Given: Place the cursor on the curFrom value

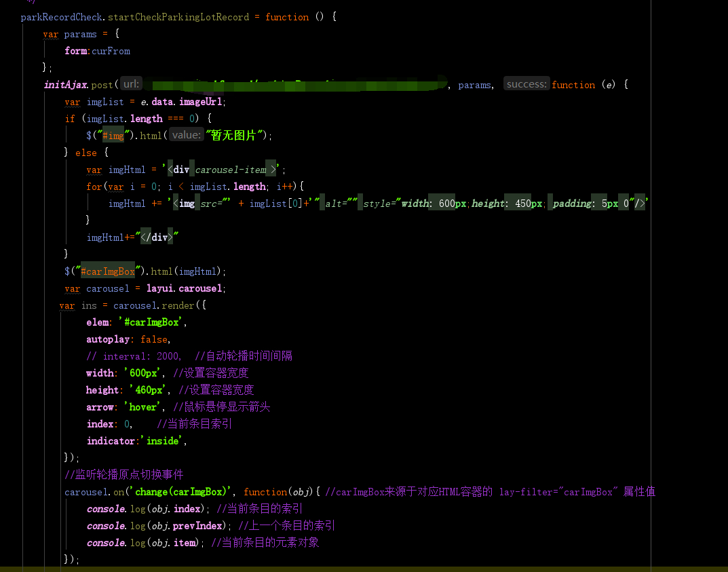Looking at the screenshot, I should 111,51.
